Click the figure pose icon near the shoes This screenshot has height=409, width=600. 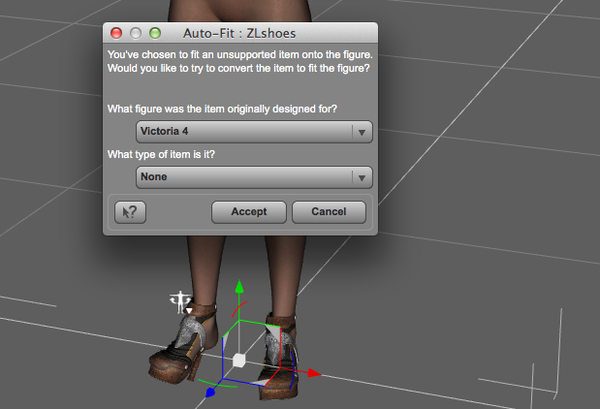(x=181, y=302)
